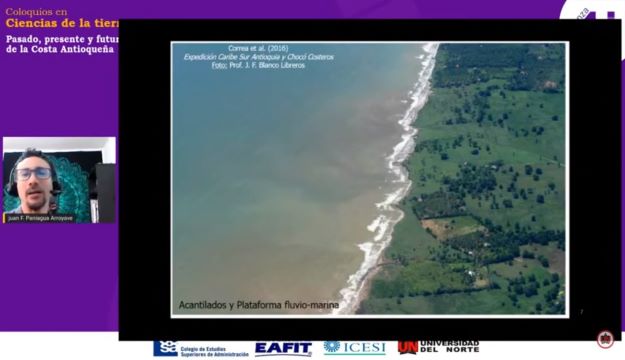The image size is (625, 360).
Task: Click the Correa et al. (2016) citation
Action: click(258, 48)
